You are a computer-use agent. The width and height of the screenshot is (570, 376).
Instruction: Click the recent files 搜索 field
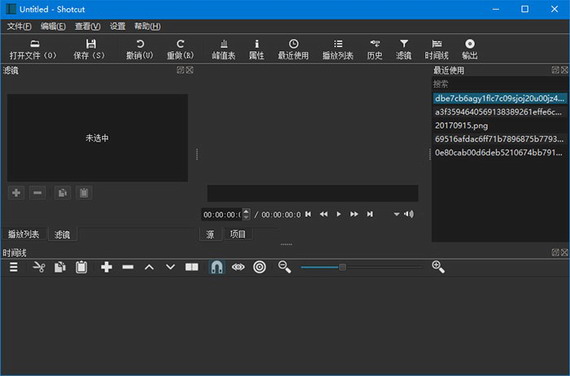coord(499,84)
